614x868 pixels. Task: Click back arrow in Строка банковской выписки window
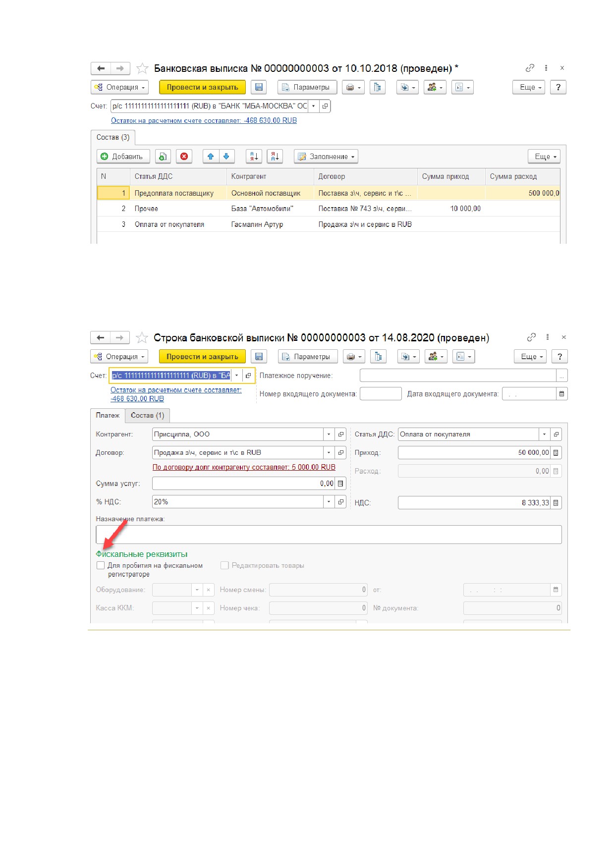click(100, 337)
